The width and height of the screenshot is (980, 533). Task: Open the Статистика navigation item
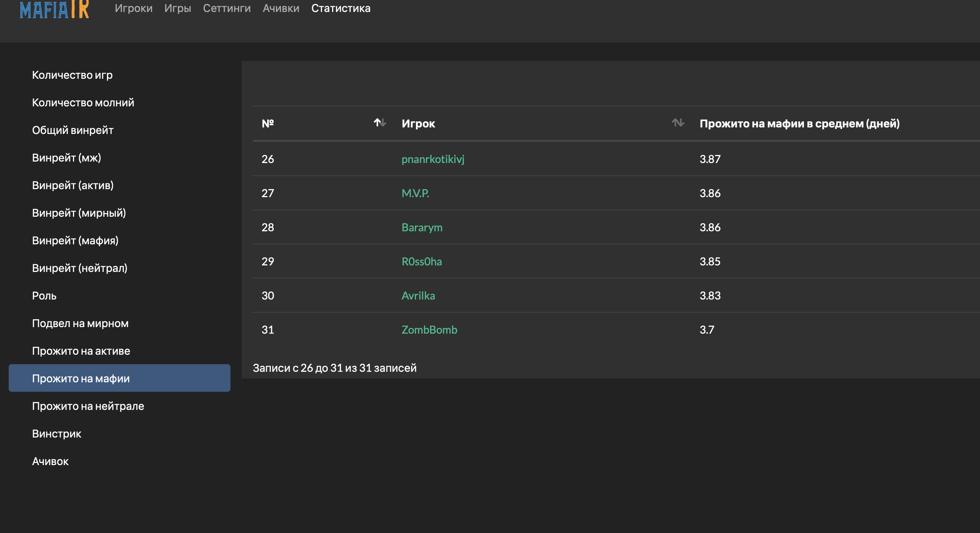(340, 8)
